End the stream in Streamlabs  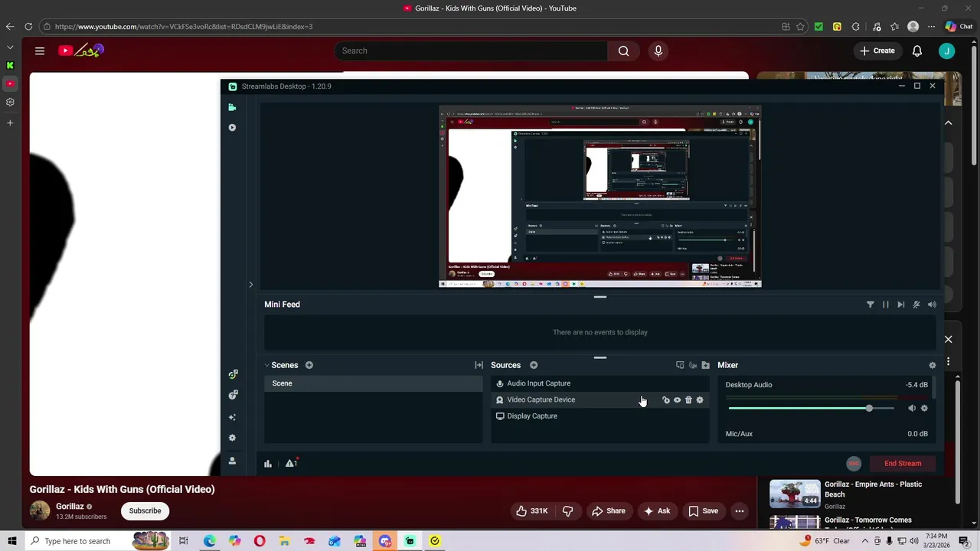pyautogui.click(x=903, y=463)
